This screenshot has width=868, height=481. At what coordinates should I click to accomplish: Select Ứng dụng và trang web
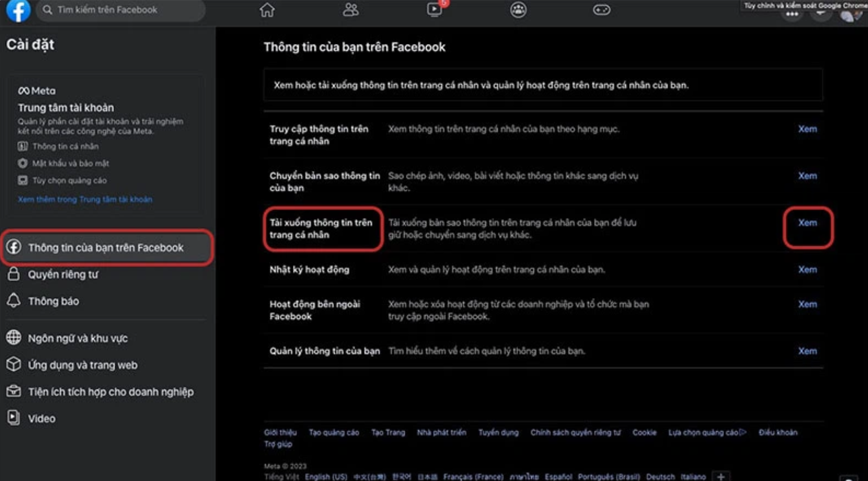click(83, 365)
